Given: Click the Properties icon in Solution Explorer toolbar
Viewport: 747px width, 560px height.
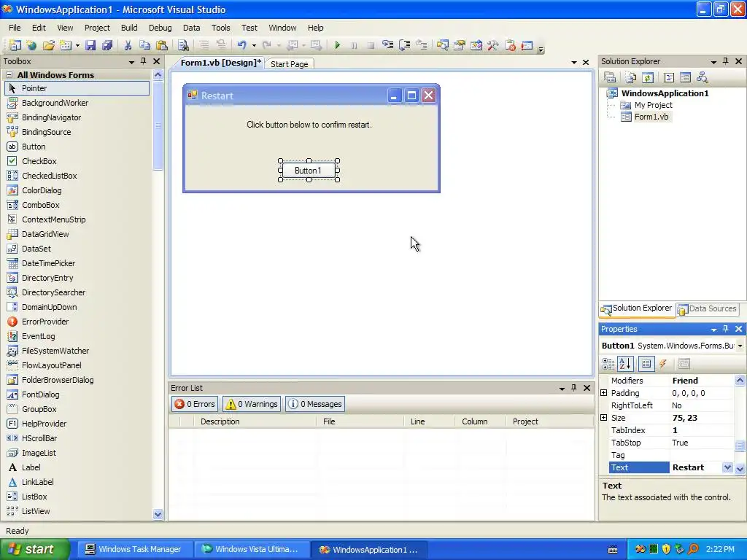Looking at the screenshot, I should (610, 77).
